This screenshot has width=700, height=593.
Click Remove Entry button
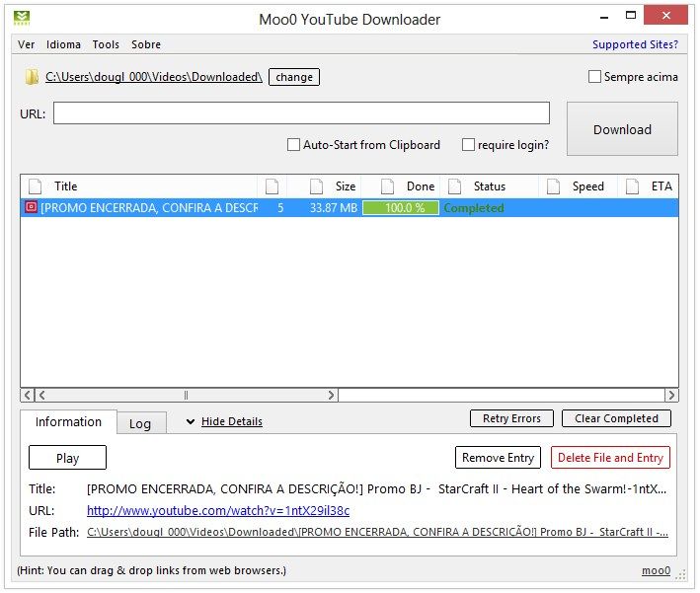click(x=498, y=458)
